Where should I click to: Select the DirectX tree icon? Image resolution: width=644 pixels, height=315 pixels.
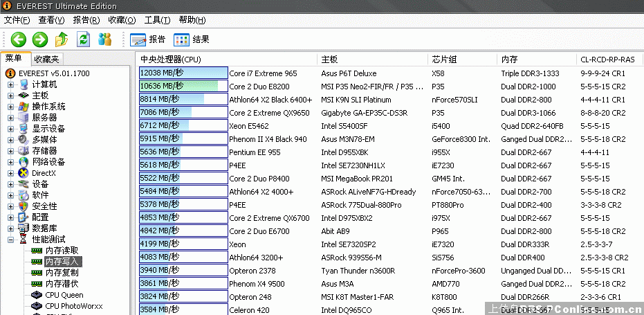click(x=24, y=173)
